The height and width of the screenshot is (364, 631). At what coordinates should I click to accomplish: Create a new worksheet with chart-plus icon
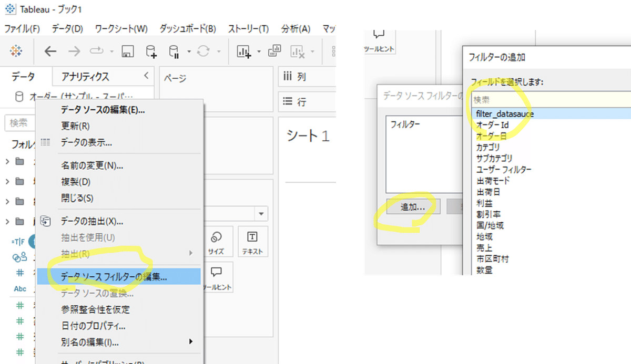244,51
